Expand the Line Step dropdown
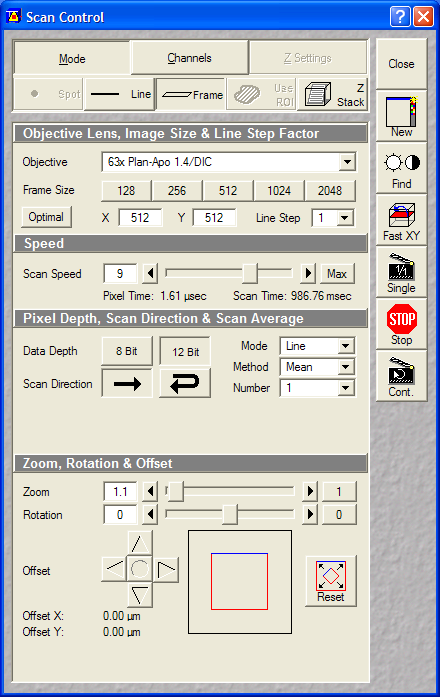This screenshot has width=440, height=697. click(x=344, y=218)
